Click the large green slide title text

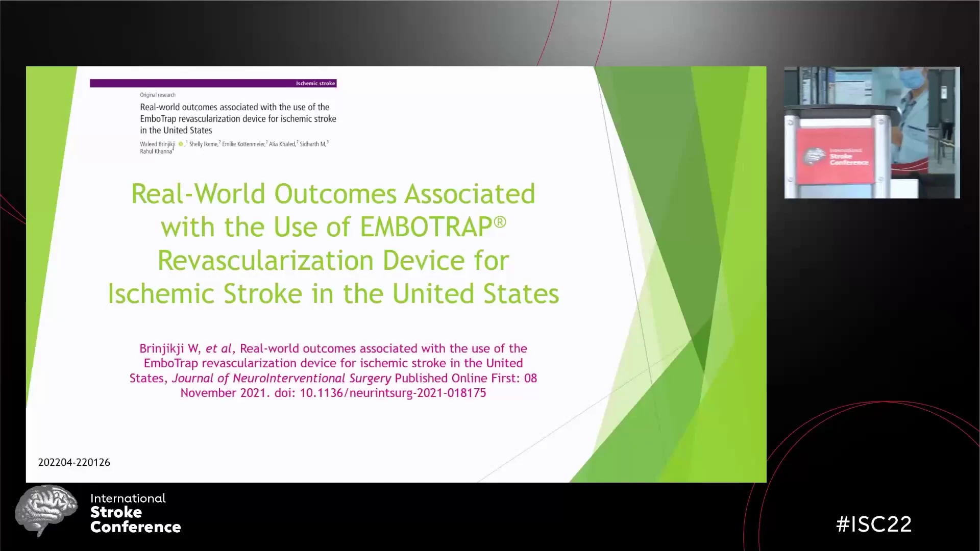[x=333, y=244]
